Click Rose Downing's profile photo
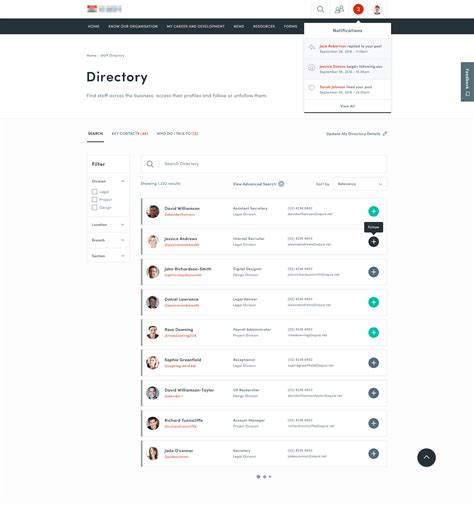The image size is (474, 505). pyautogui.click(x=153, y=332)
